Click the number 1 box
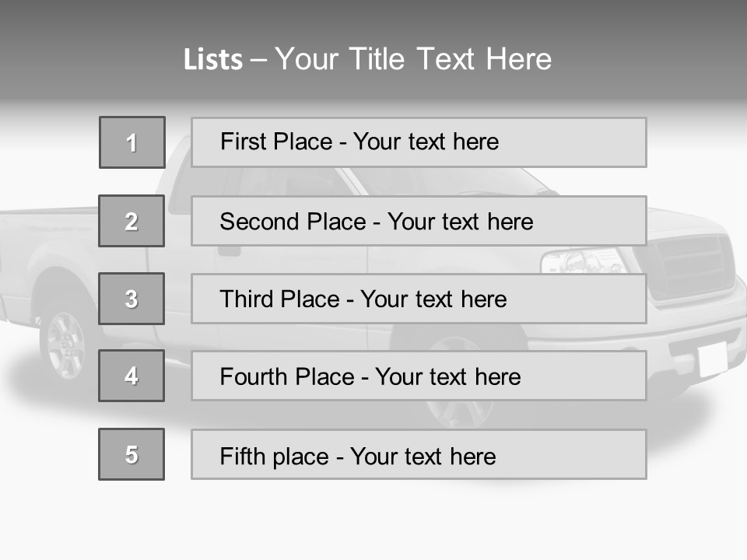Viewport: 747px width, 560px height. click(x=132, y=142)
